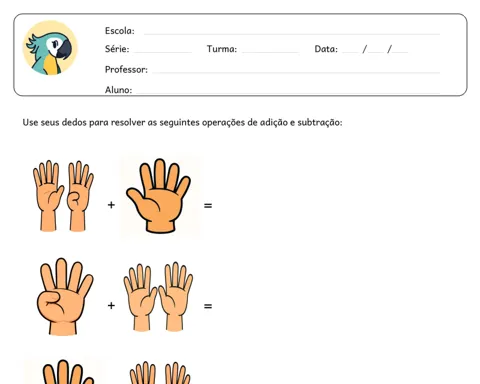The image size is (480, 384).
Task: Click the equals sign in the second equation
Action: [208, 306]
